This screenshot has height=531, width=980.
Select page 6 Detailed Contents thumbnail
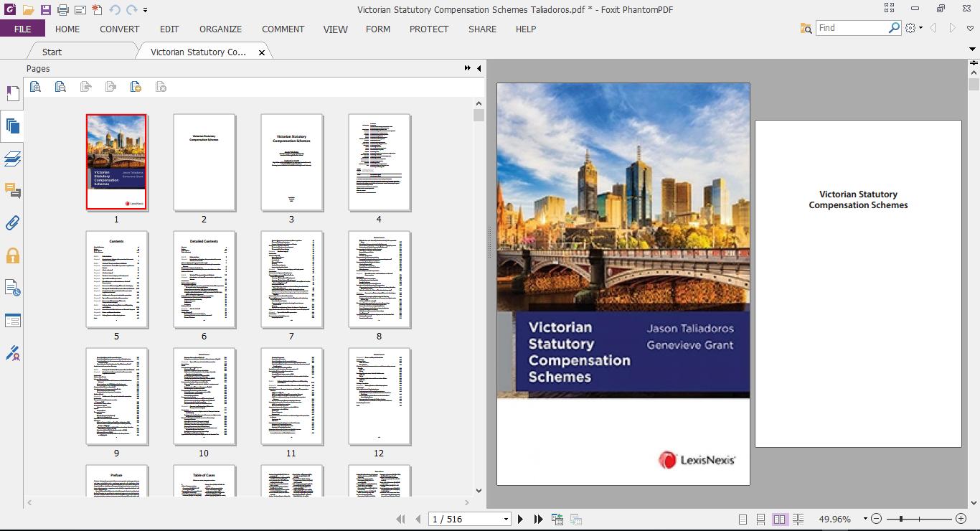pyautogui.click(x=204, y=279)
